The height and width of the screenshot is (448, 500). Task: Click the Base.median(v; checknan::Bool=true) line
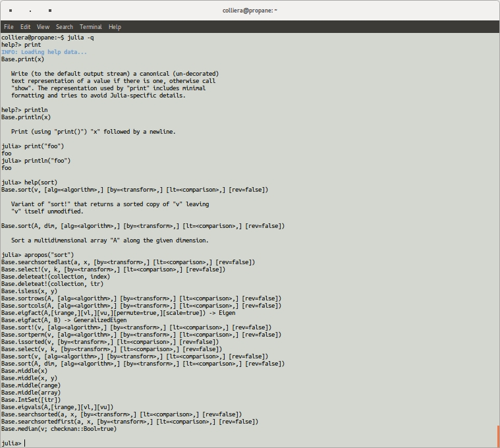[x=59, y=429]
